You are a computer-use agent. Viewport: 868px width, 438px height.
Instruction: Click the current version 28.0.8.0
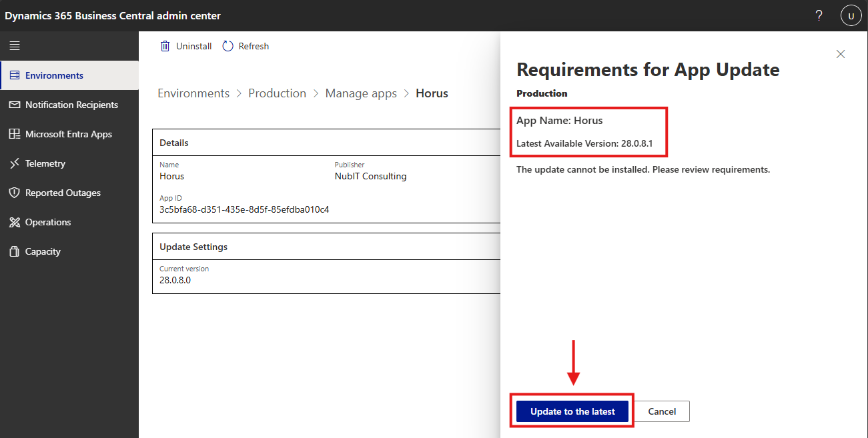(x=175, y=280)
